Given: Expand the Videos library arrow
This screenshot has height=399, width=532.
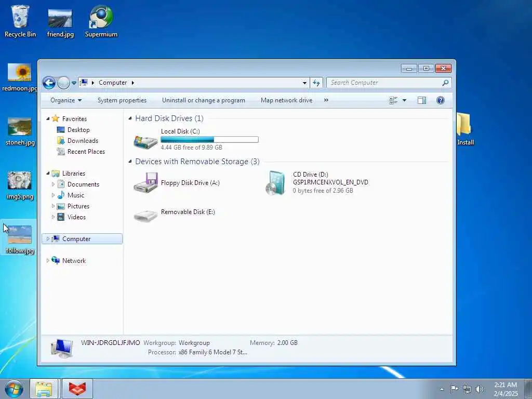Looking at the screenshot, I should click(x=53, y=217).
